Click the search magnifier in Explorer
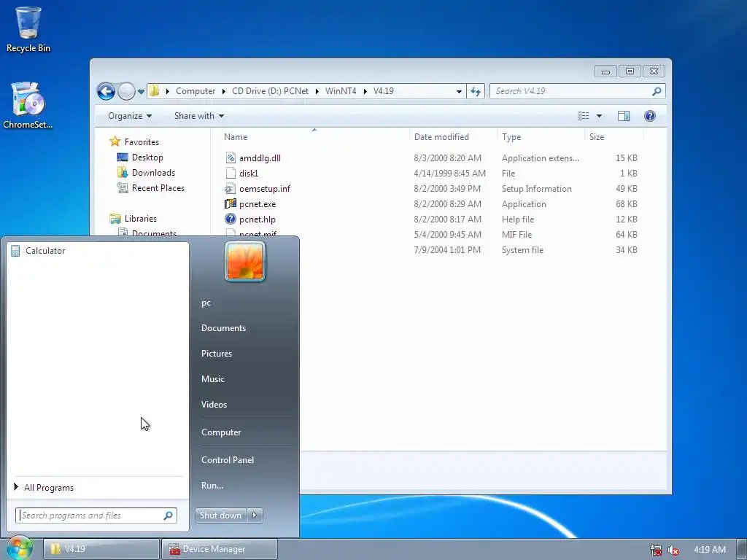Viewport: 747px width, 560px height. (x=657, y=91)
